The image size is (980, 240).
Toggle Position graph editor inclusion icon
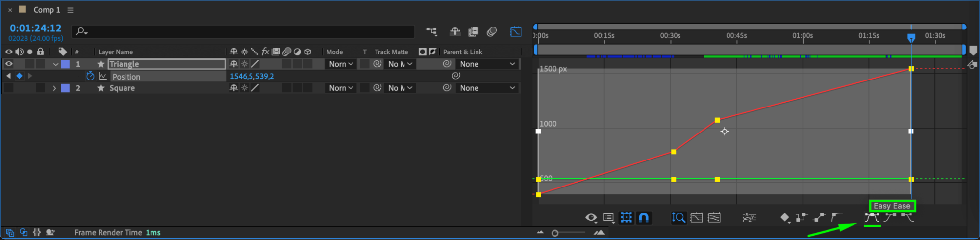click(x=103, y=76)
